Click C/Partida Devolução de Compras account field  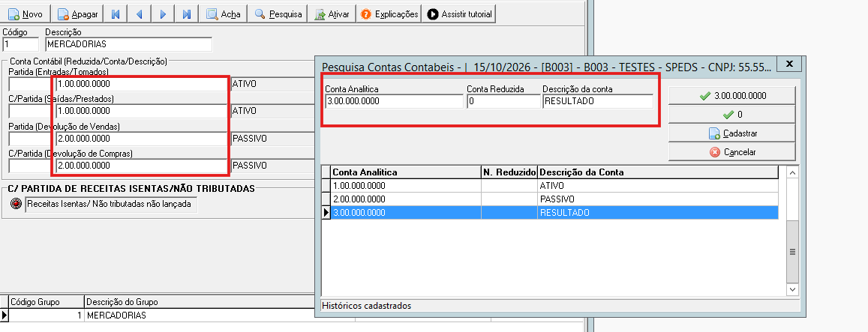pyautogui.click(x=142, y=166)
